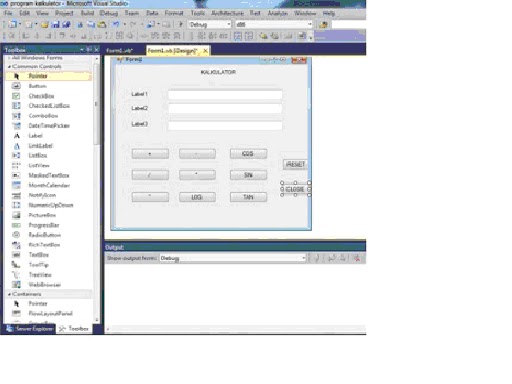Viewport: 512px width, 384px height.
Task: Toggle Toolbox auto-hide pin
Action: point(89,49)
